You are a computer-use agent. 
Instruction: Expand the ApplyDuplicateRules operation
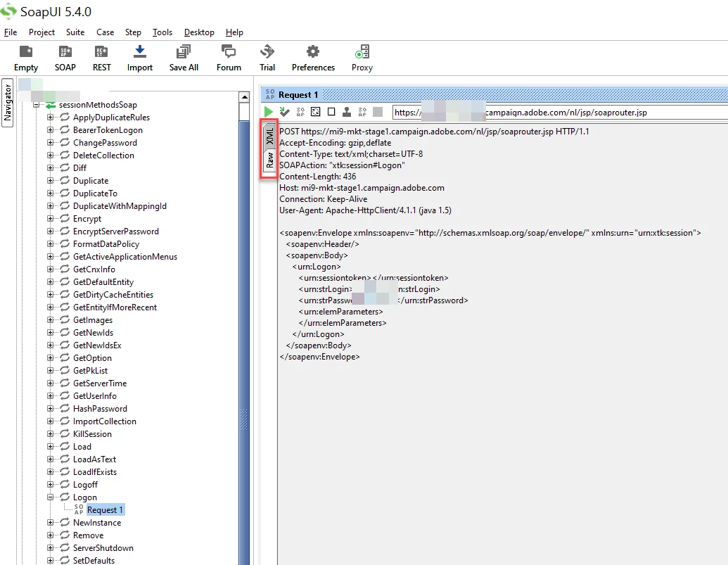(50, 117)
